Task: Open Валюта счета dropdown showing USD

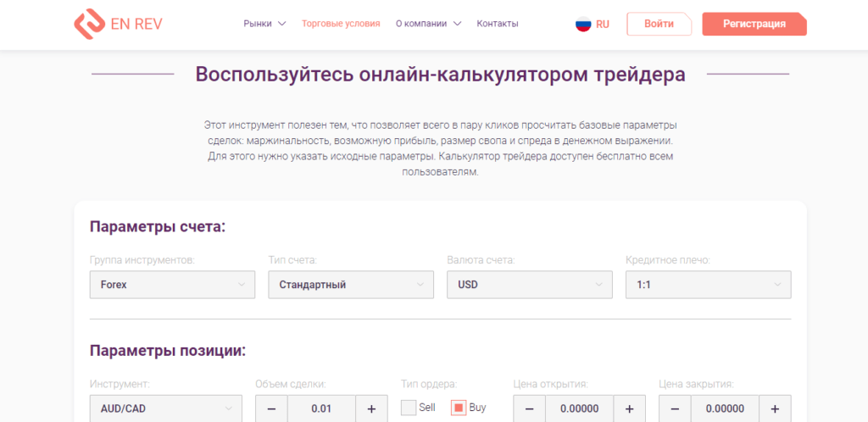Action: [530, 285]
